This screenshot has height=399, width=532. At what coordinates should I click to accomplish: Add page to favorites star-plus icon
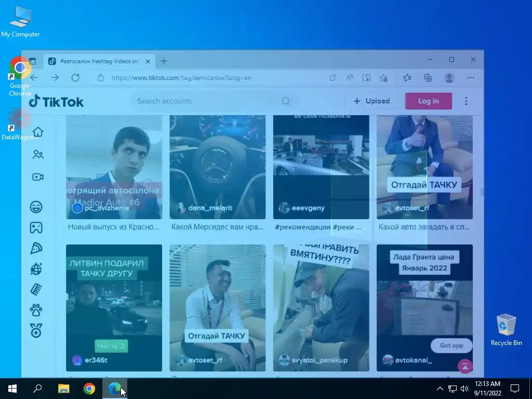(384, 78)
